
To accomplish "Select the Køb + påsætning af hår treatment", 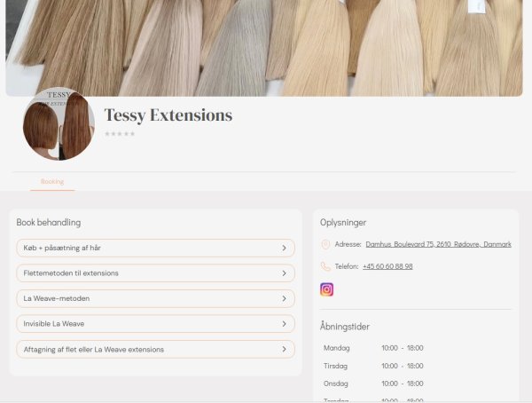I will pos(155,248).
